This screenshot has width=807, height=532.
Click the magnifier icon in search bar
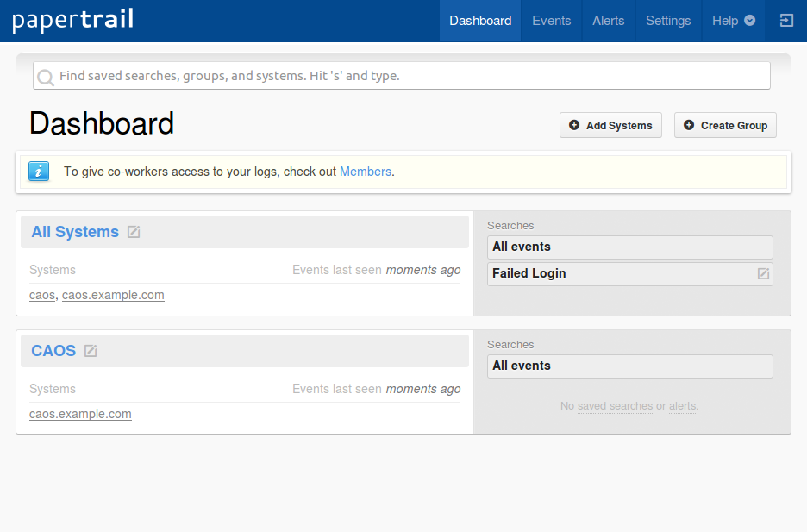pyautogui.click(x=46, y=77)
